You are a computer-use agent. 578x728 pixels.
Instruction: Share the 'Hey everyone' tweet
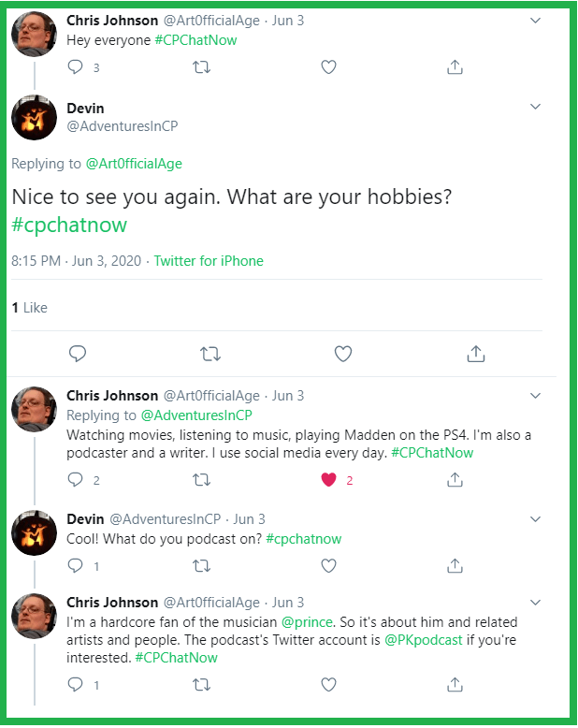click(x=455, y=67)
